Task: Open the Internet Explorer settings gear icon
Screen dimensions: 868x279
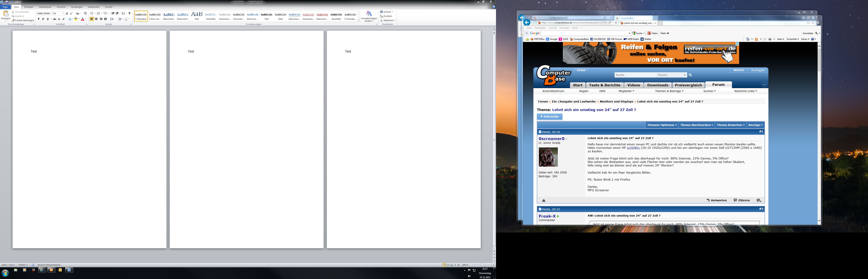Action: [x=818, y=23]
